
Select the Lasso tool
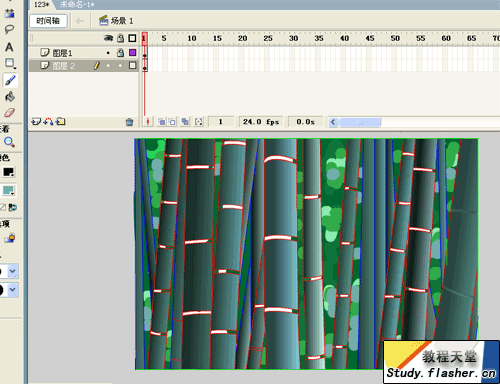9,29
